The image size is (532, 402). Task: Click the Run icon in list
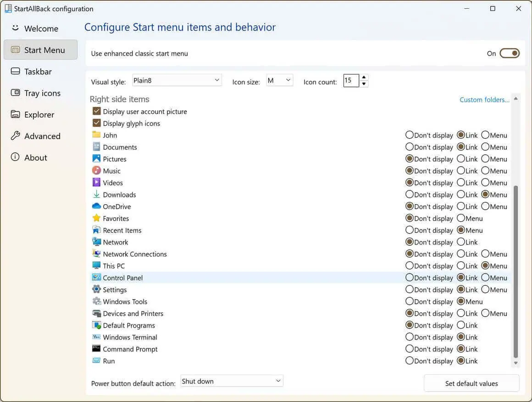point(96,361)
